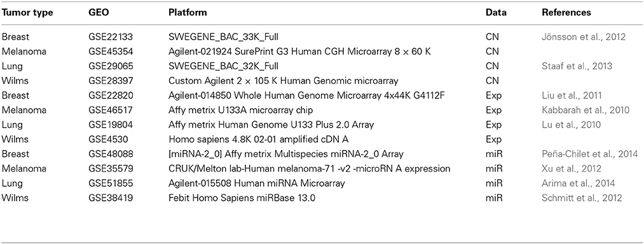Open the Schmitt et al., 2012 reference

coord(582,198)
